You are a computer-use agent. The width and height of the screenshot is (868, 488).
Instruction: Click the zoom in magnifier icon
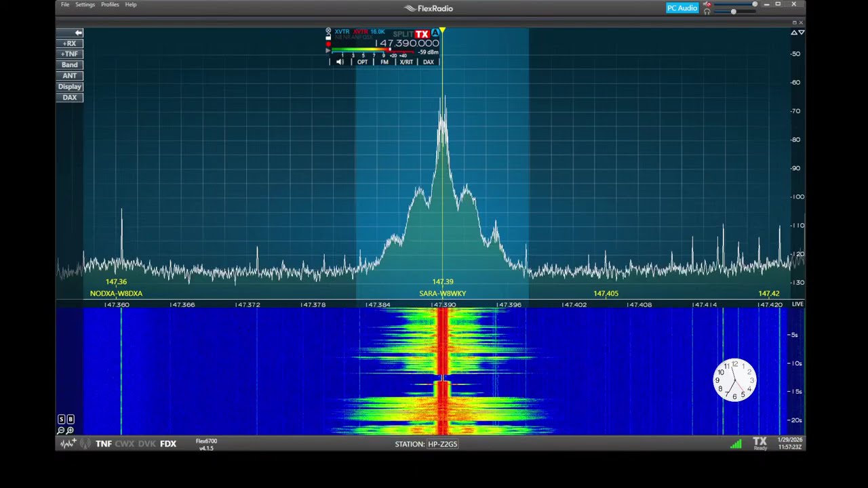point(70,430)
